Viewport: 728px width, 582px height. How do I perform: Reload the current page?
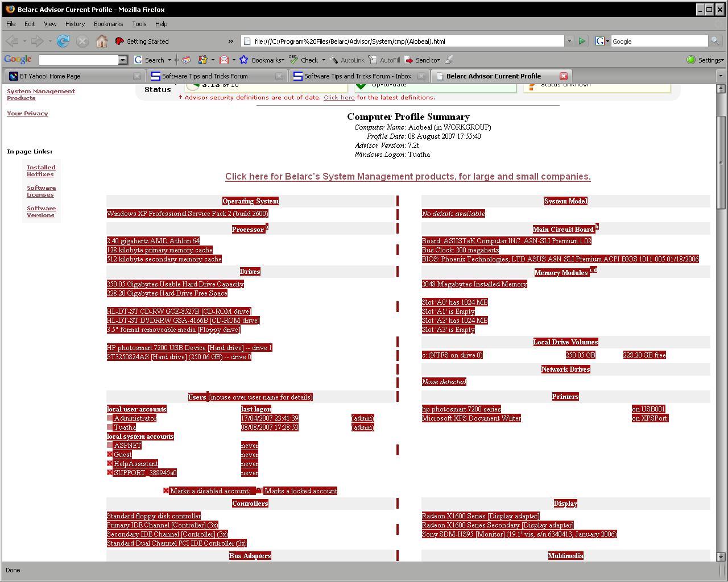(x=63, y=41)
